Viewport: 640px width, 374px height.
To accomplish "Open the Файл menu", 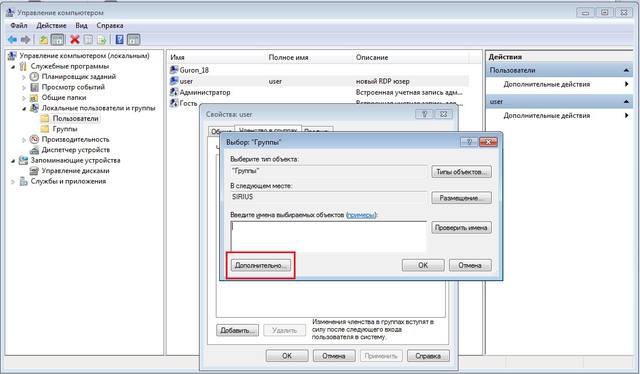I will pyautogui.click(x=19, y=25).
